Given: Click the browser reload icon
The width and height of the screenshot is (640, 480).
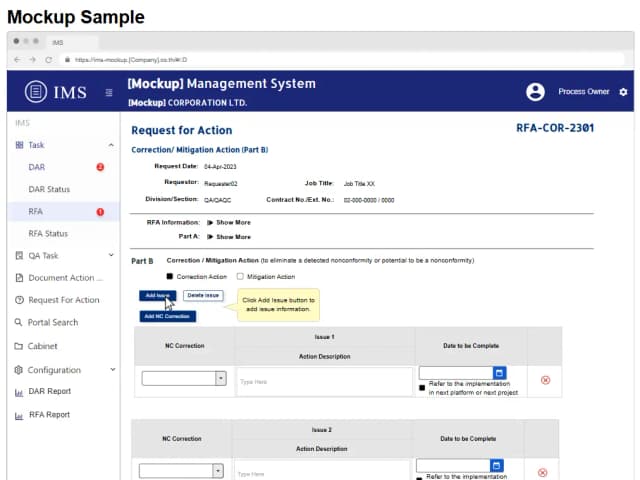Looking at the screenshot, I should (x=48, y=60).
